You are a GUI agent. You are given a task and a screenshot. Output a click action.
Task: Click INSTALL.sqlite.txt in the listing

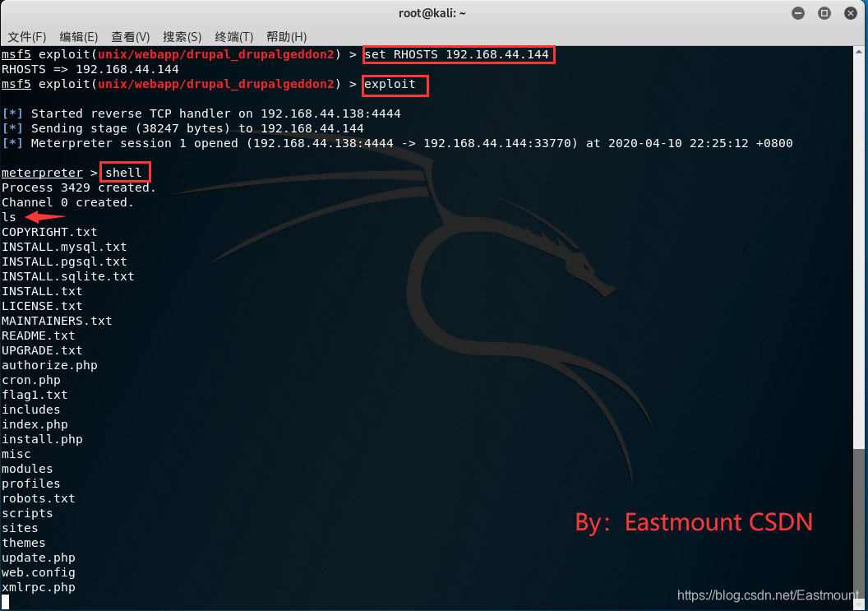(x=67, y=276)
